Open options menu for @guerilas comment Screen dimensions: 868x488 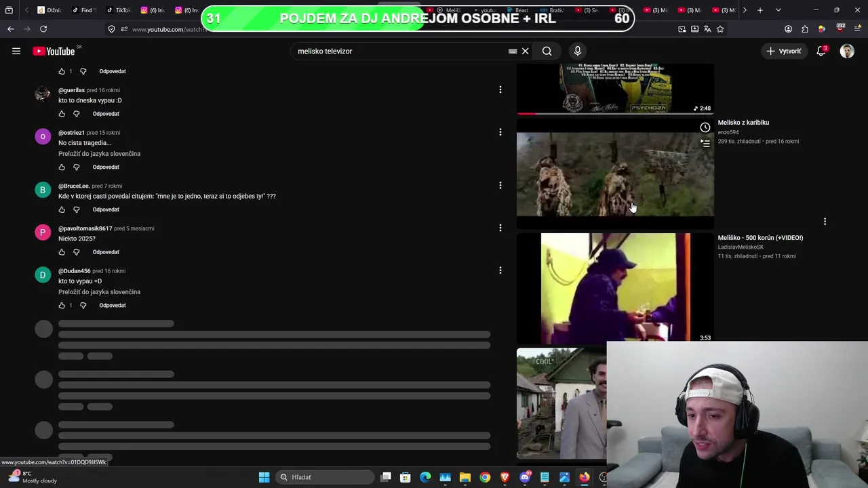500,89
